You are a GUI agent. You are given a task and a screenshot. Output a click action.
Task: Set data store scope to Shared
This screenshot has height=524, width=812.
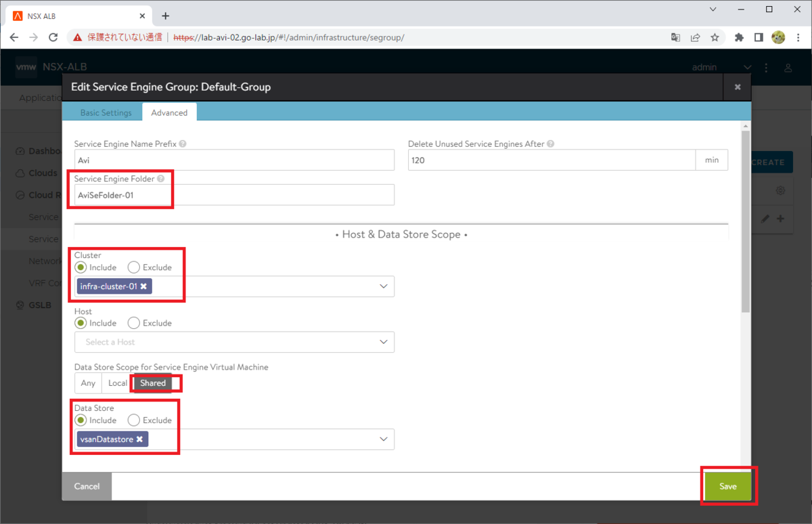(153, 383)
